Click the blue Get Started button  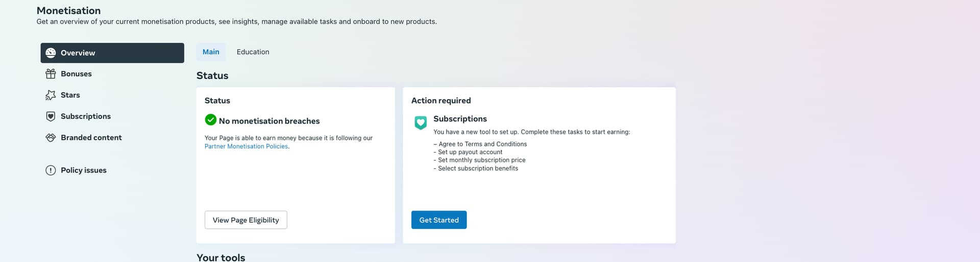439,220
